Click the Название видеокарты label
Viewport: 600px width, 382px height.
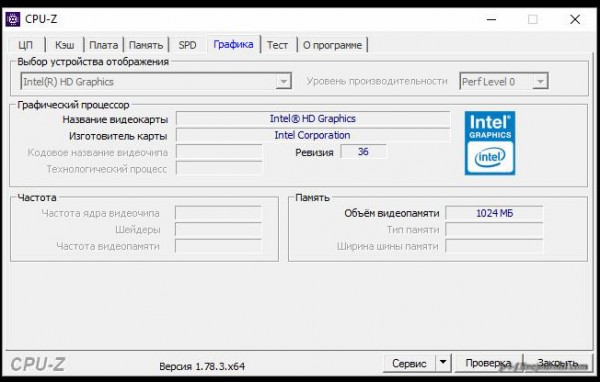(x=115, y=119)
